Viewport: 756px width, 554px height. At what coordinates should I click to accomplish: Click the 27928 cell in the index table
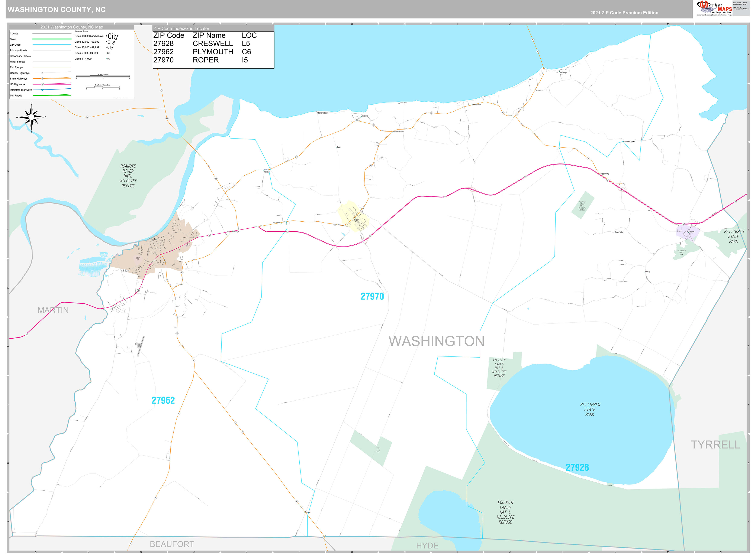coord(163,44)
